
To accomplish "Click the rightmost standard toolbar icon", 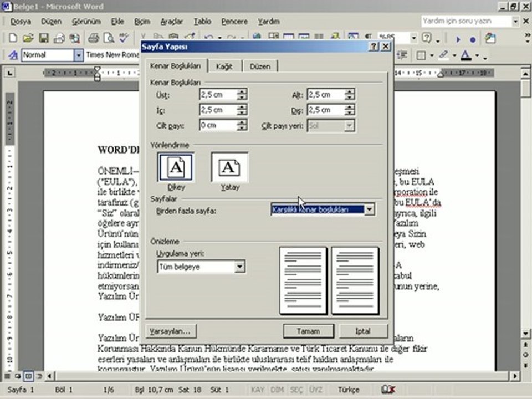I will click(490, 38).
